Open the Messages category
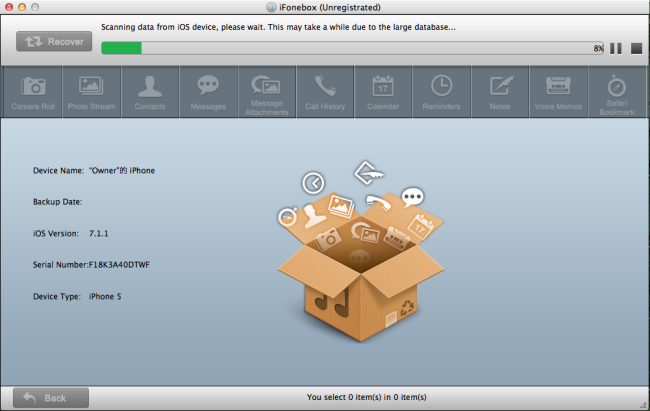This screenshot has height=411, width=650. tap(208, 92)
